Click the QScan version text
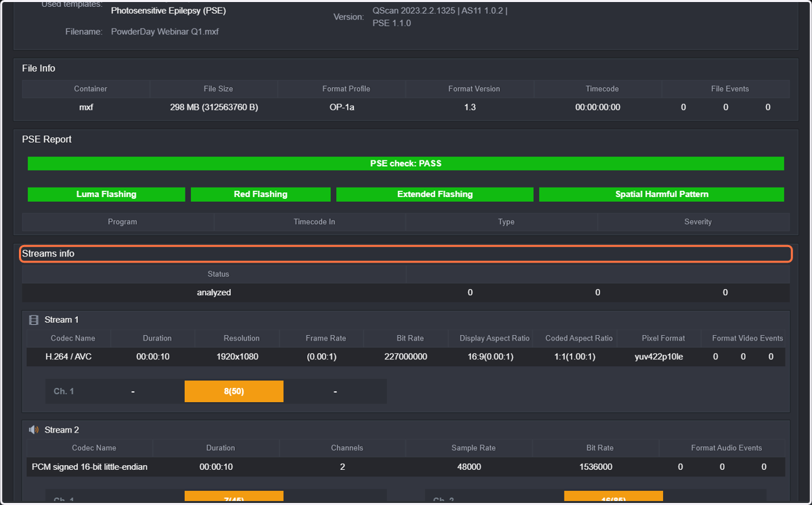The image size is (812, 505). 440,17
